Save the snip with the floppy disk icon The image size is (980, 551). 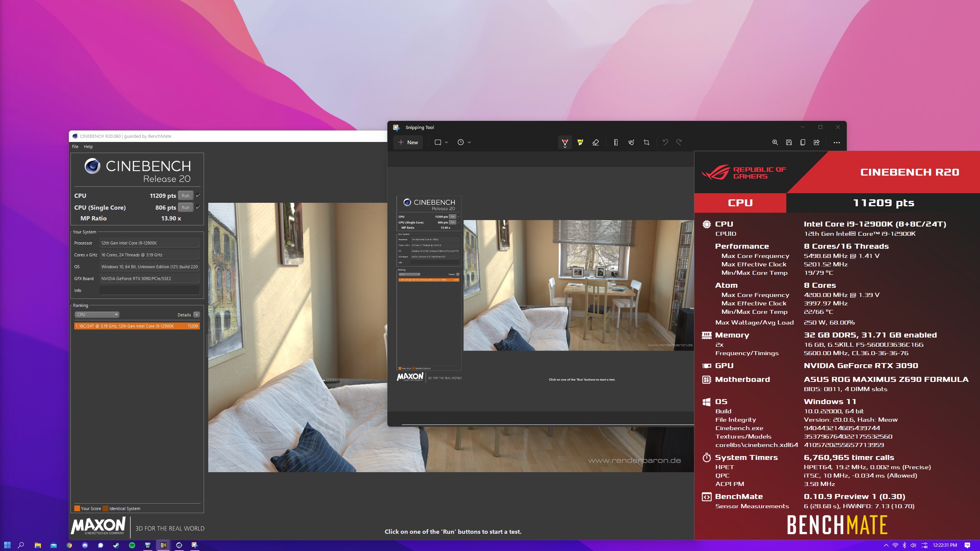789,142
